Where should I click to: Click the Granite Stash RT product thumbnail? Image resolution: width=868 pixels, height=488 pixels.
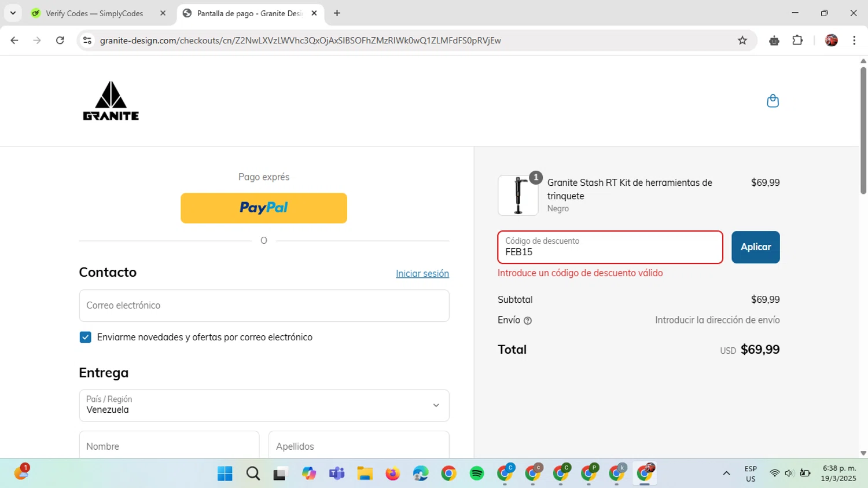pos(518,196)
